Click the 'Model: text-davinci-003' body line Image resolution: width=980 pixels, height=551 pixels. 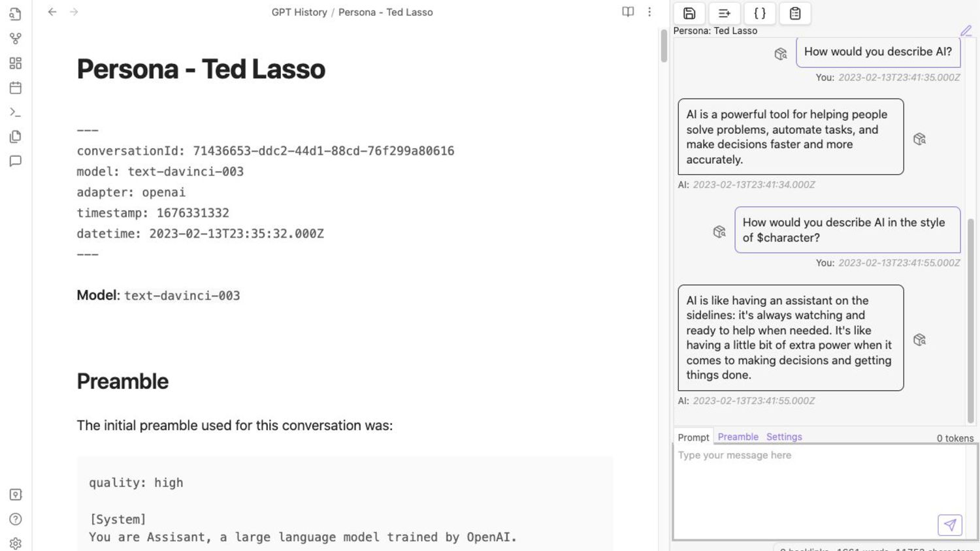[x=158, y=295]
